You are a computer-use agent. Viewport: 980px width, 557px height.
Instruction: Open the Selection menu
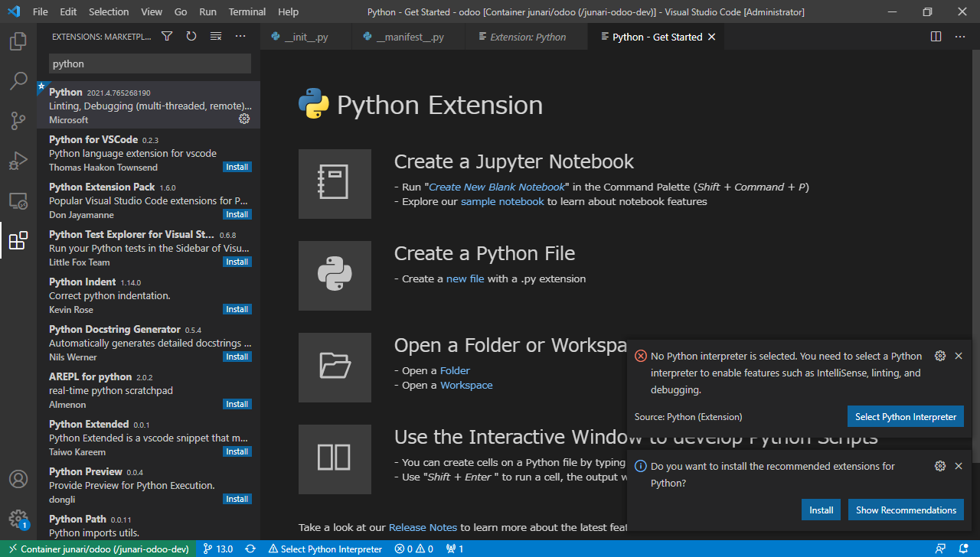coord(109,11)
